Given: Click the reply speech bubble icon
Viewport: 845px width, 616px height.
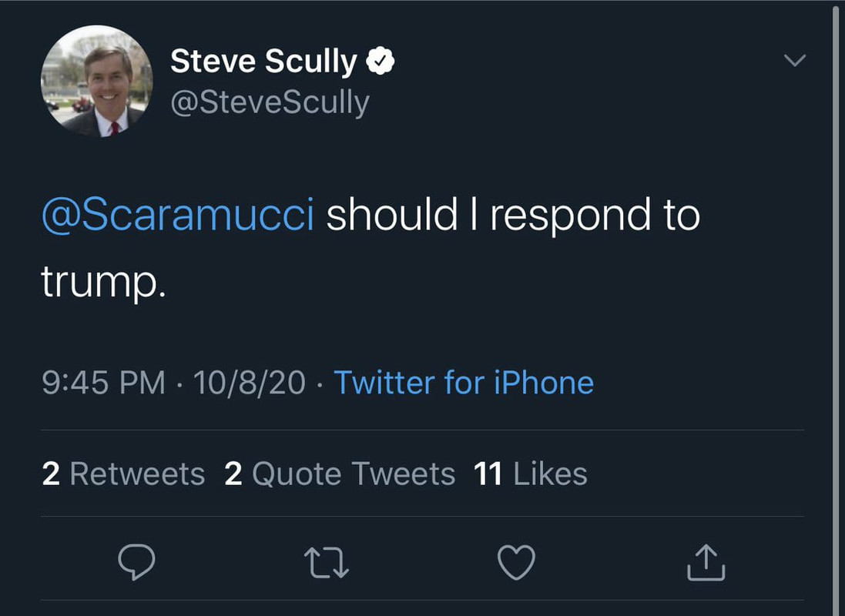Looking at the screenshot, I should 136,562.
